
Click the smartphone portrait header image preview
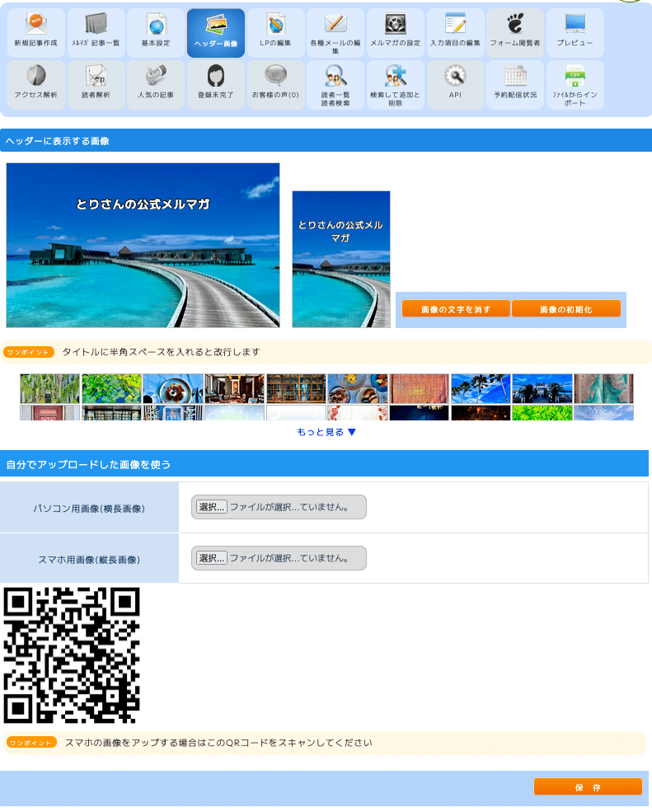pos(341,260)
